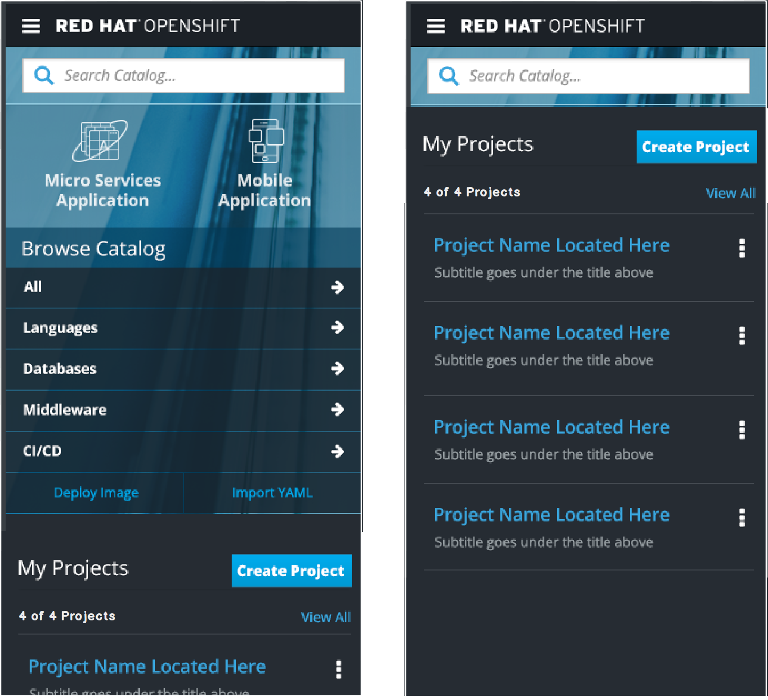Viewport: 768px width, 700px height.
Task: Click search magnifier icon in left screen
Action: pos(44,75)
